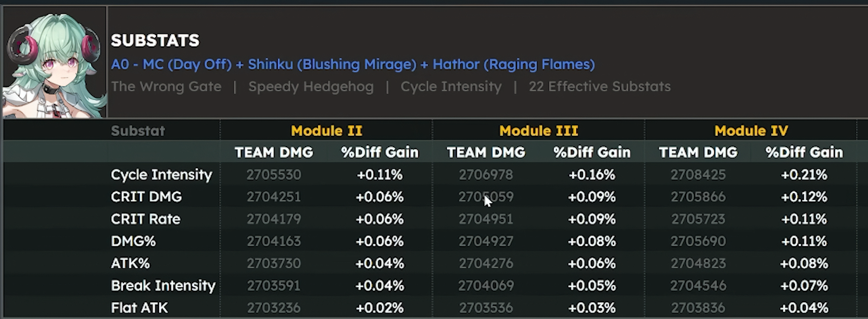Click the green-haired character portrait
The image size is (868, 319).
click(55, 63)
